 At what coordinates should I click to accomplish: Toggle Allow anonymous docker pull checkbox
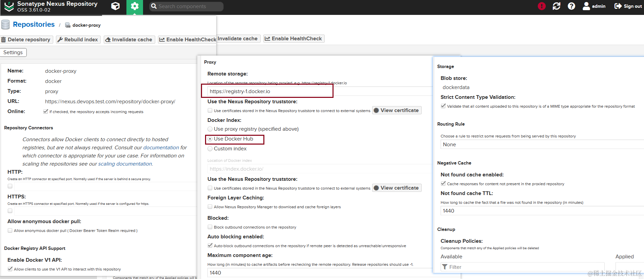10,231
